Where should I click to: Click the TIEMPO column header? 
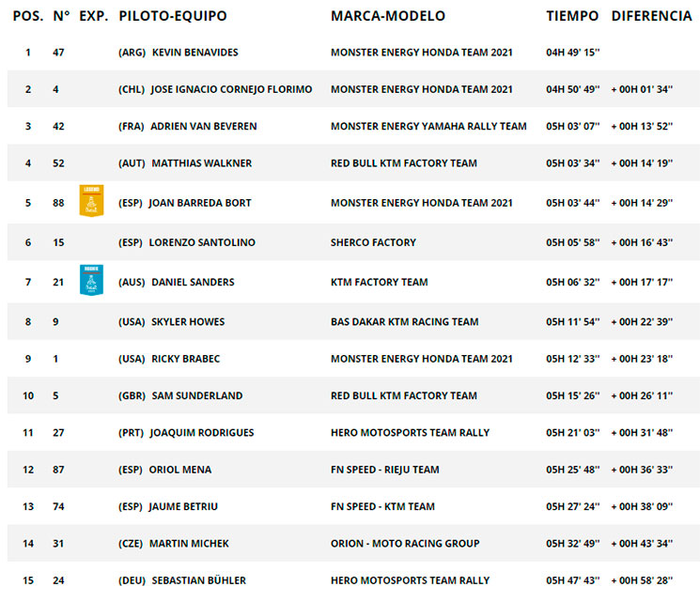click(x=572, y=16)
